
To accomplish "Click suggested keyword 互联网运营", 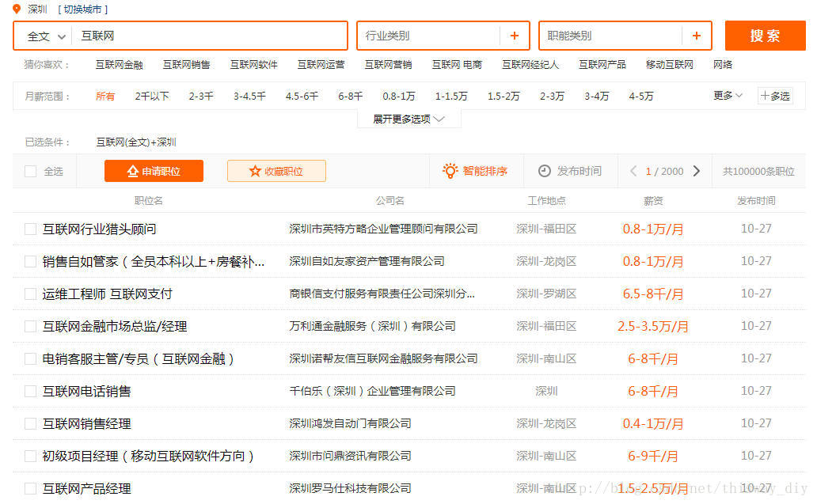I will click(x=321, y=65).
